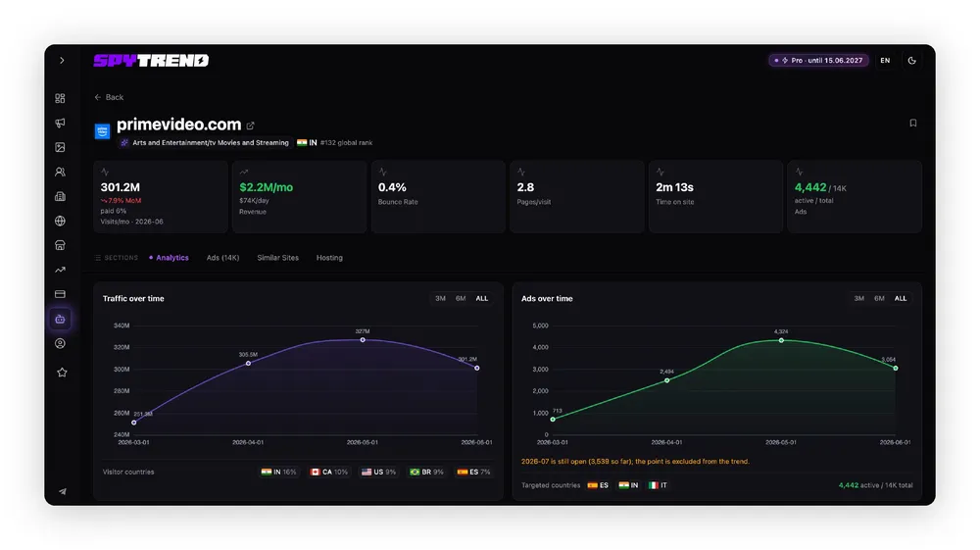Set Traffic over time range to 6M
Screen dimensions: 980x550
pos(461,299)
